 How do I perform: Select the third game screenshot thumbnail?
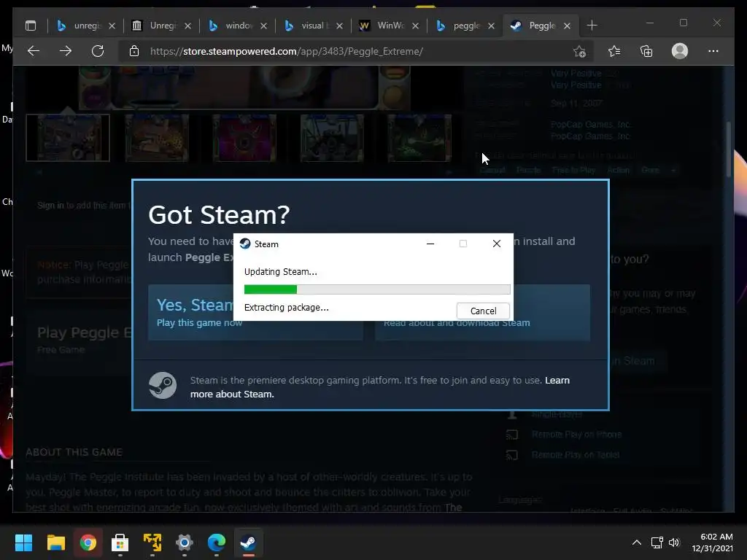click(244, 138)
